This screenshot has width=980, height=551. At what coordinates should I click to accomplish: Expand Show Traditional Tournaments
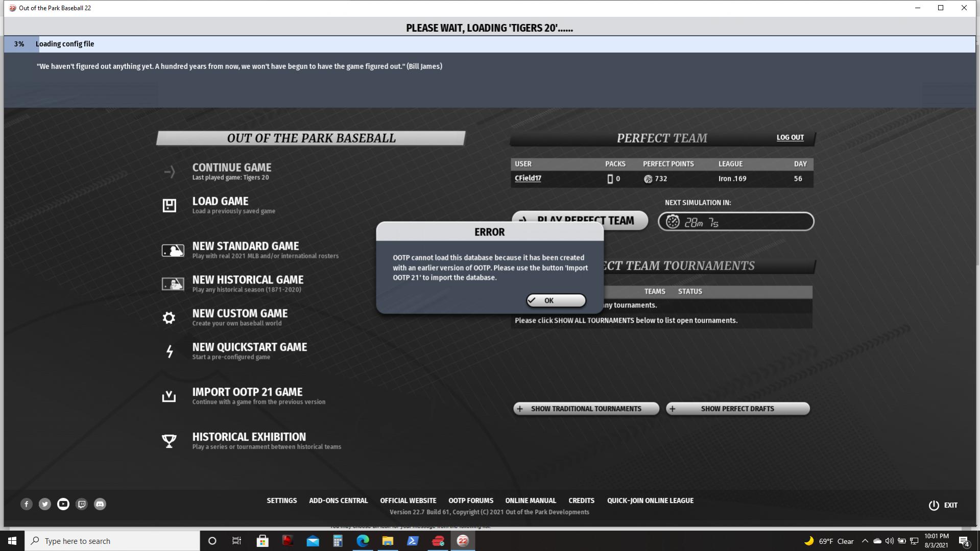[x=586, y=409]
